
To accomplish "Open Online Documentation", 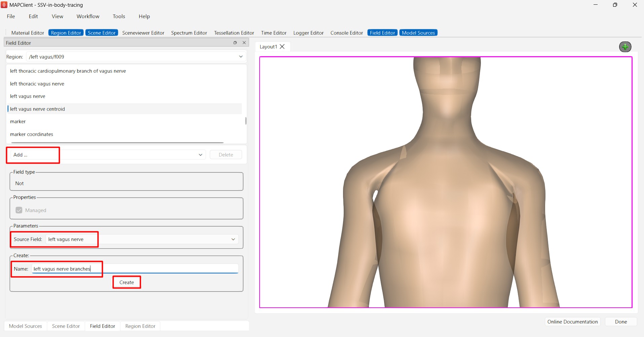I will [572, 322].
